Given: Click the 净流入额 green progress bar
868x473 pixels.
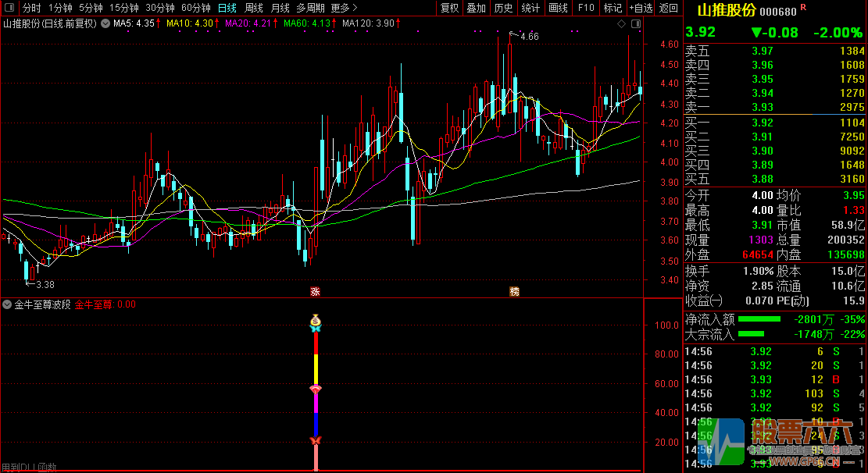Looking at the screenshot, I should (759, 319).
